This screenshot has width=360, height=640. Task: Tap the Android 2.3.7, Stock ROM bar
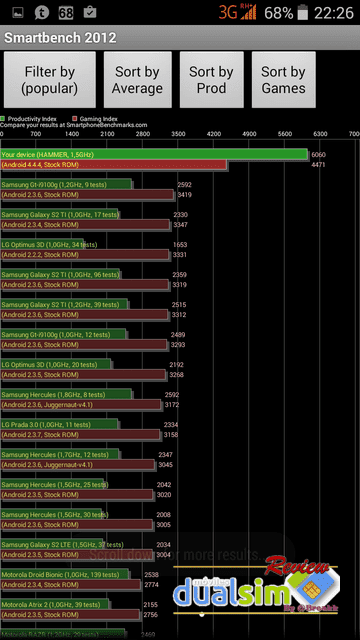(80, 435)
